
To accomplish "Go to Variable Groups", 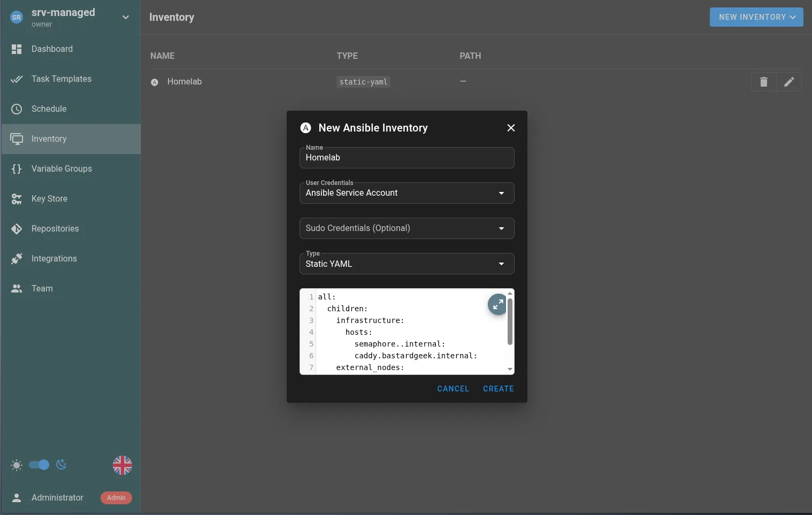I will pyautogui.click(x=62, y=168).
